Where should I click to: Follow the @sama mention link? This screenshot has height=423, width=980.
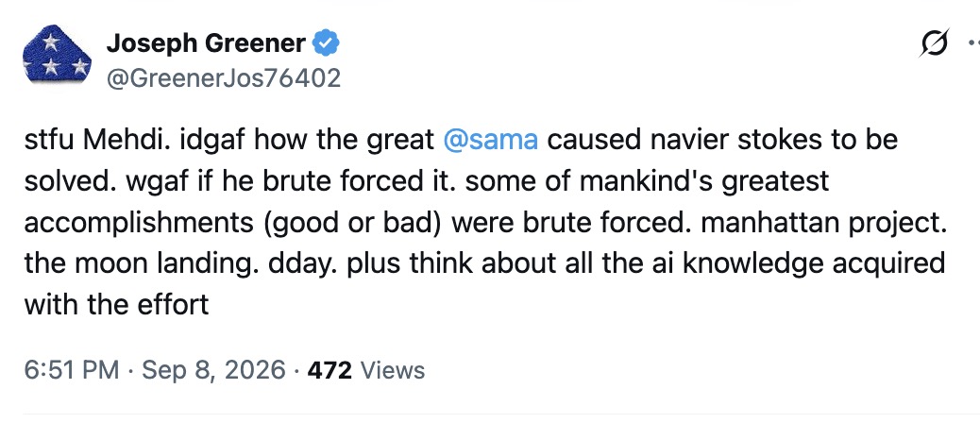[x=491, y=140]
